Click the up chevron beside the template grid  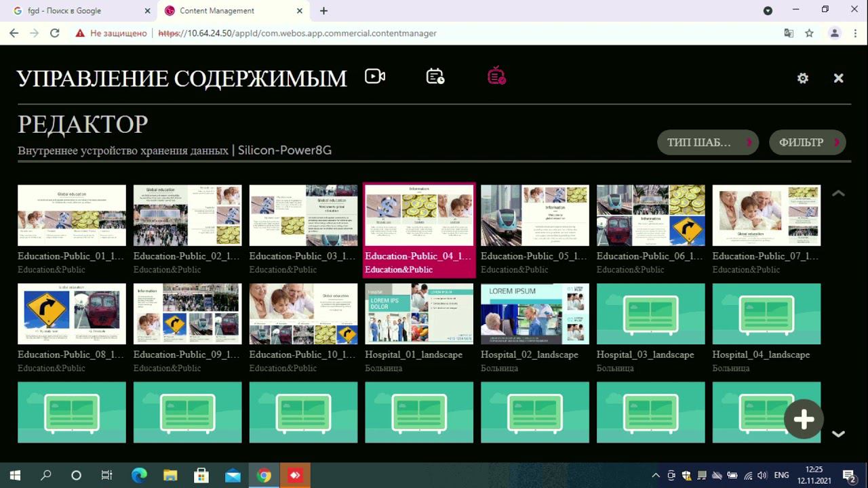[839, 193]
